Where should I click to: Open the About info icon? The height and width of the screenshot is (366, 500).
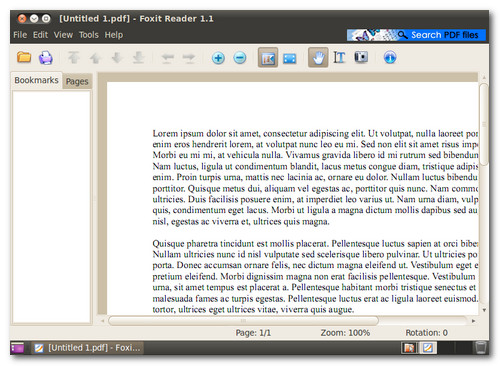click(x=390, y=58)
